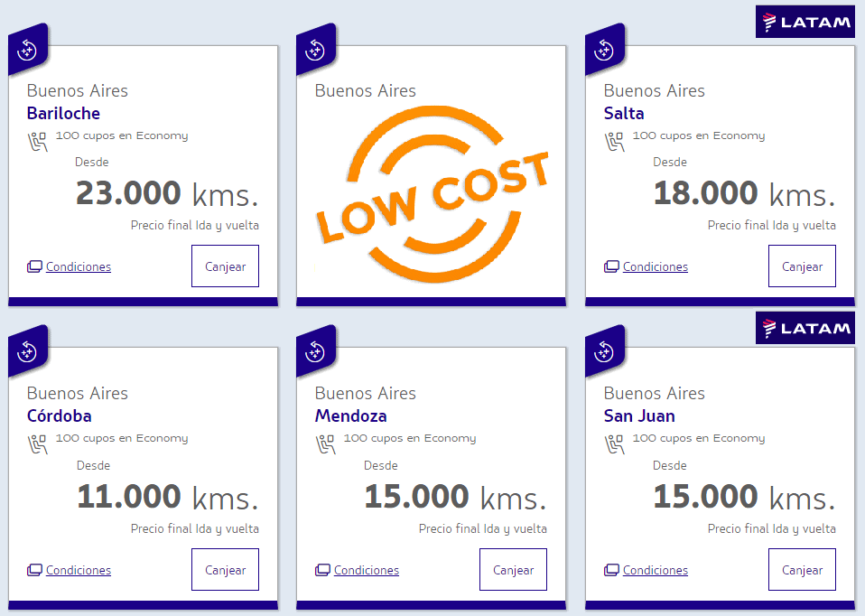The width and height of the screenshot is (865, 616).
Task: View Condiciones for Córdoba flight
Action: tap(79, 570)
